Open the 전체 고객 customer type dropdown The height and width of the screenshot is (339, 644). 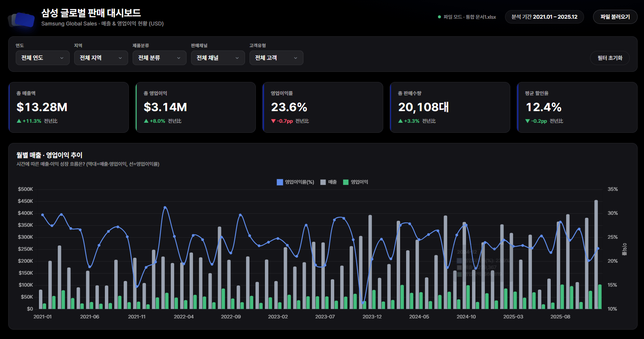[276, 58]
